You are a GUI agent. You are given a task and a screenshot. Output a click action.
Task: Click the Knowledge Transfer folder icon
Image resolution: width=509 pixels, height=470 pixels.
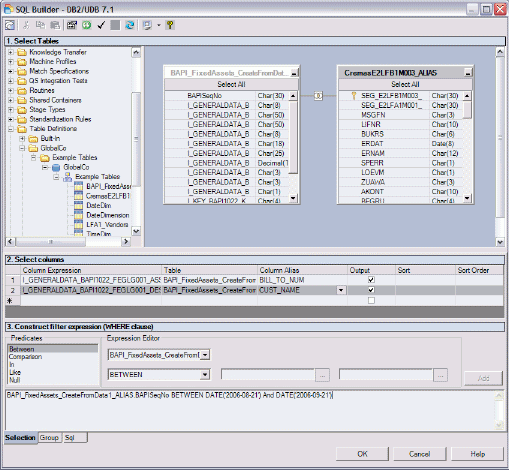coord(22,52)
